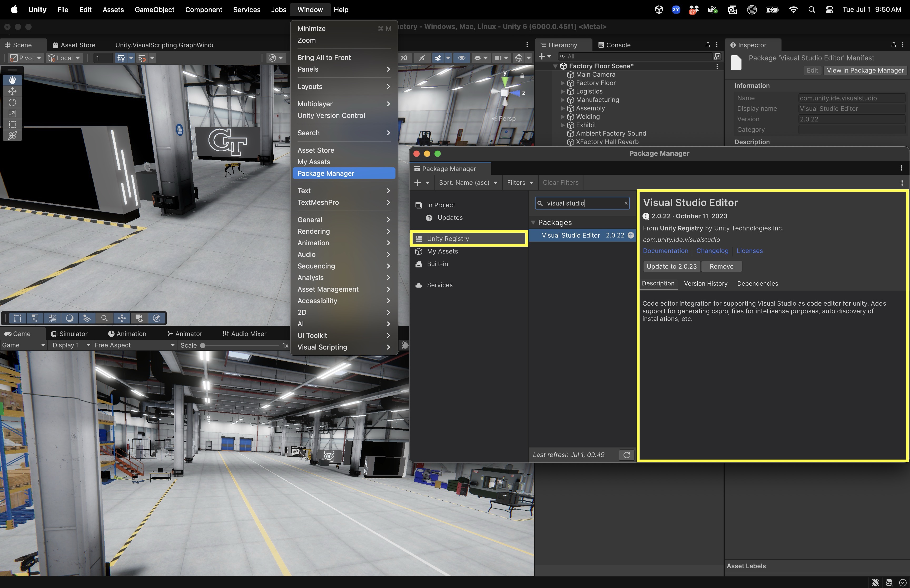Toggle the Inspector panel lock icon
This screenshot has height=588, width=910.
[x=893, y=45]
